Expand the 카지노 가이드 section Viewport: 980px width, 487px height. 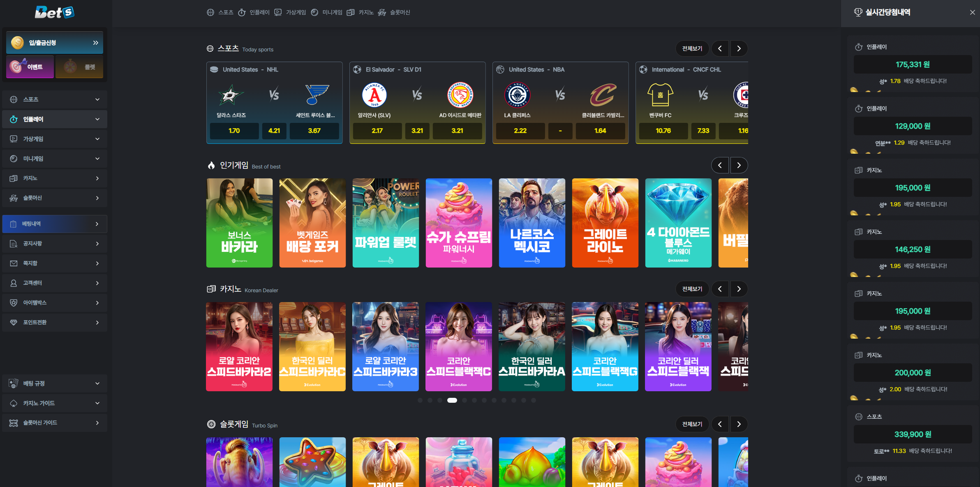(x=54, y=403)
